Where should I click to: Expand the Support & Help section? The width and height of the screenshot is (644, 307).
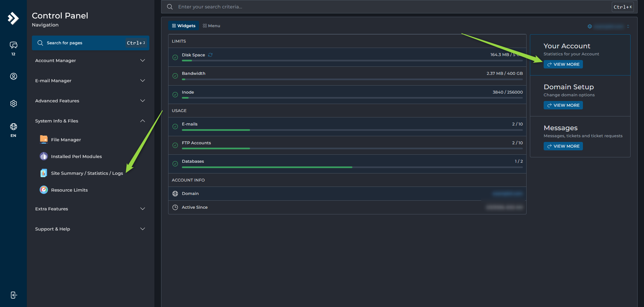point(91,229)
